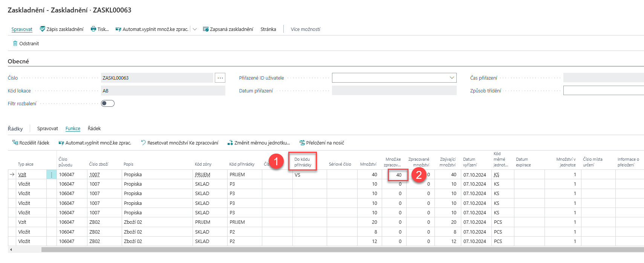This screenshot has width=644, height=263.
Task: Toggle the Filtr rozbalení switch
Action: [108, 103]
